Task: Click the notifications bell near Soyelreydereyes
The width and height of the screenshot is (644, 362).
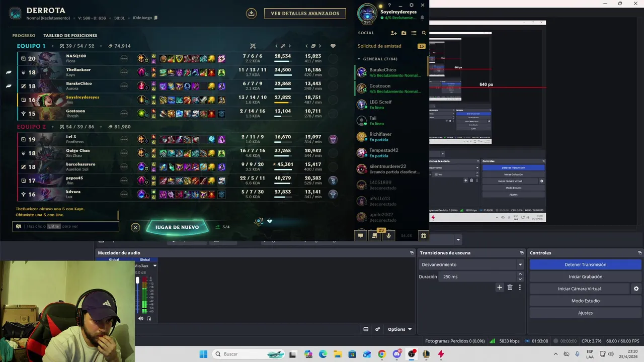Action: pos(422,18)
